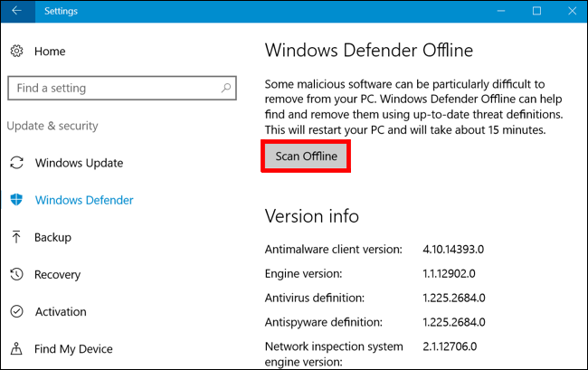This screenshot has width=588, height=370.
Task: Click the Scan Offline button
Action: pos(306,156)
